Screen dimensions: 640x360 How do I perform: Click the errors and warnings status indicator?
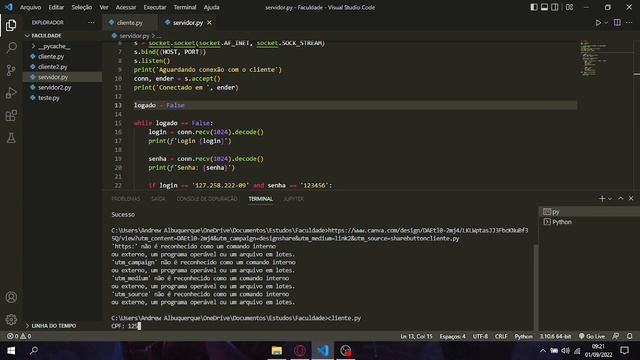(19, 336)
